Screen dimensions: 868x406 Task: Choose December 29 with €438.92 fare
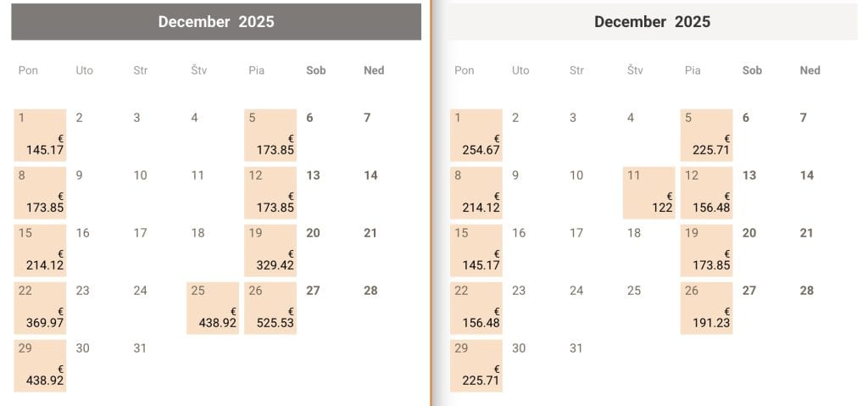click(40, 365)
